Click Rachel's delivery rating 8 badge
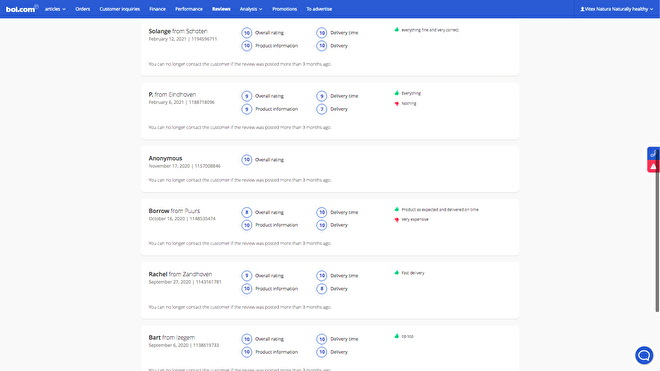 pyautogui.click(x=322, y=288)
